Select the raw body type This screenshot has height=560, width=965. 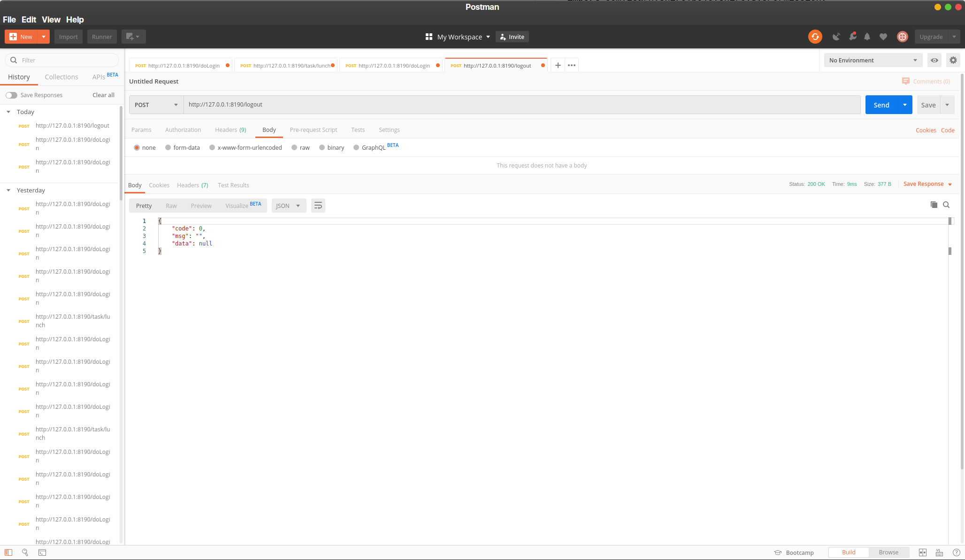tap(294, 147)
